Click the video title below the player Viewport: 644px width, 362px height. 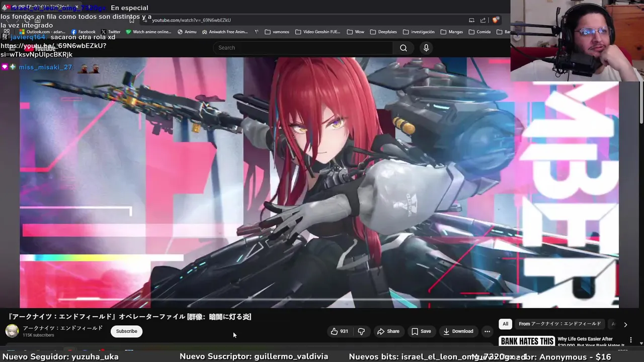point(129,317)
